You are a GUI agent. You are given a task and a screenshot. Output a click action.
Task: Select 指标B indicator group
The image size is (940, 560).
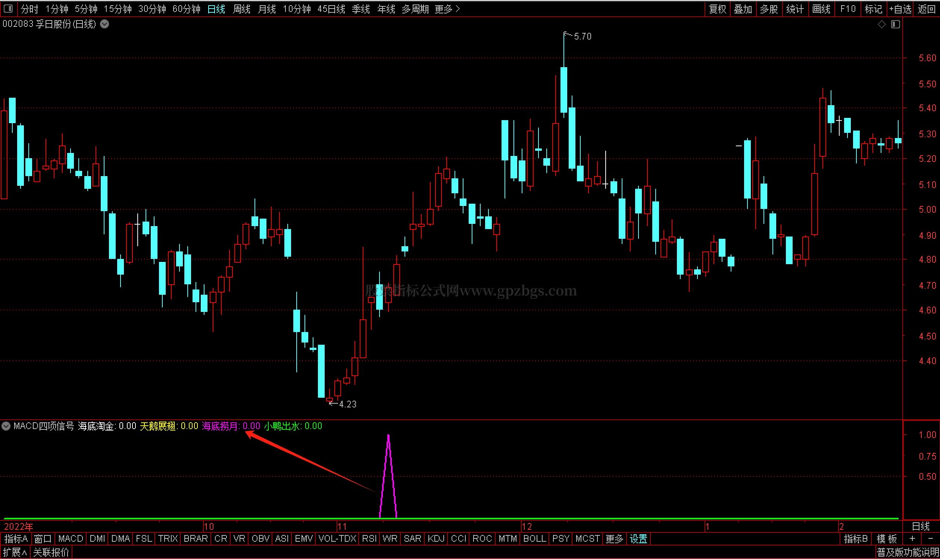point(855,539)
